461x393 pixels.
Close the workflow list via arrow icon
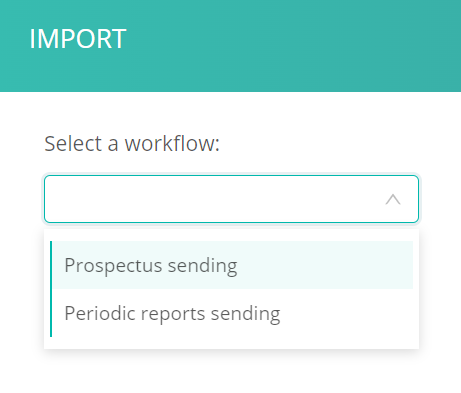(393, 199)
